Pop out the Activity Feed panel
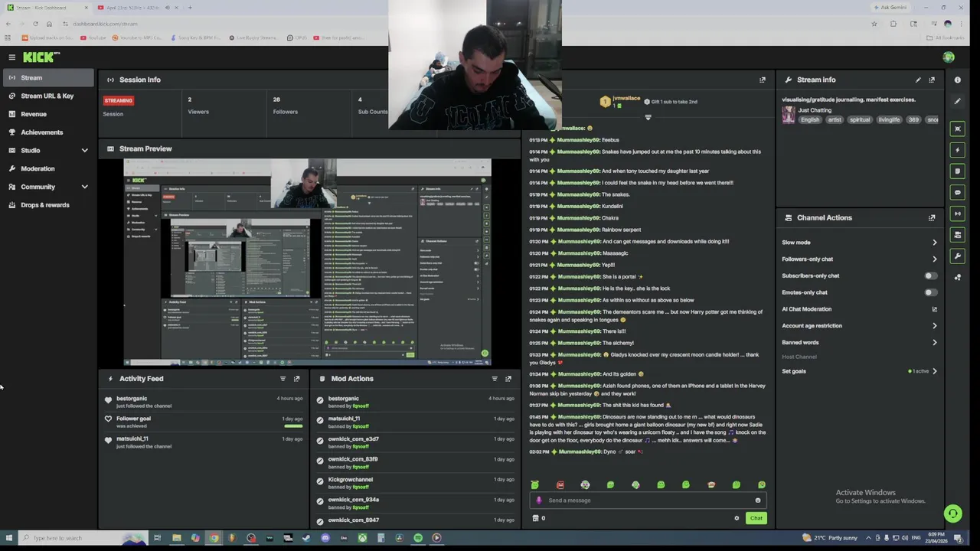Screen dimensions: 980x551 296,379
